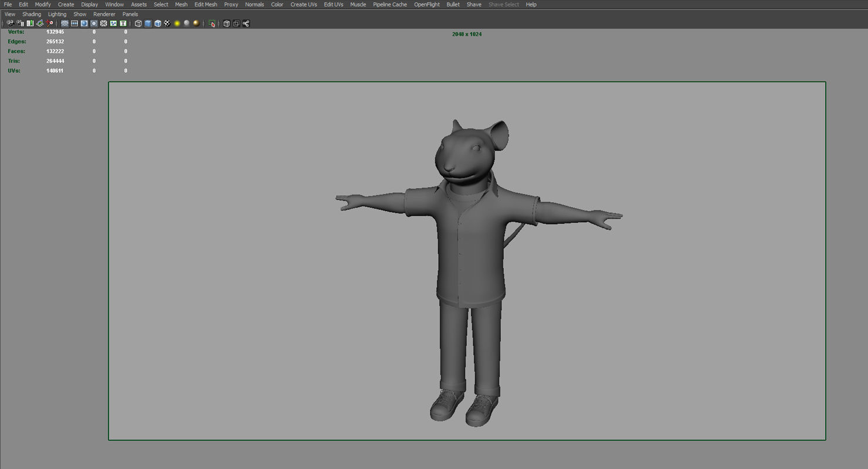This screenshot has width=868, height=469.
Task: Select Smooth Shade All cube icon
Action: pyautogui.click(x=148, y=23)
